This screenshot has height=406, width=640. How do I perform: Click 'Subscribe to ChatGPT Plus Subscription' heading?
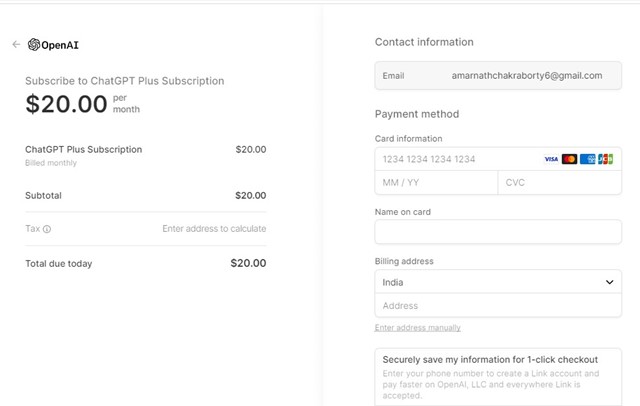click(x=124, y=81)
